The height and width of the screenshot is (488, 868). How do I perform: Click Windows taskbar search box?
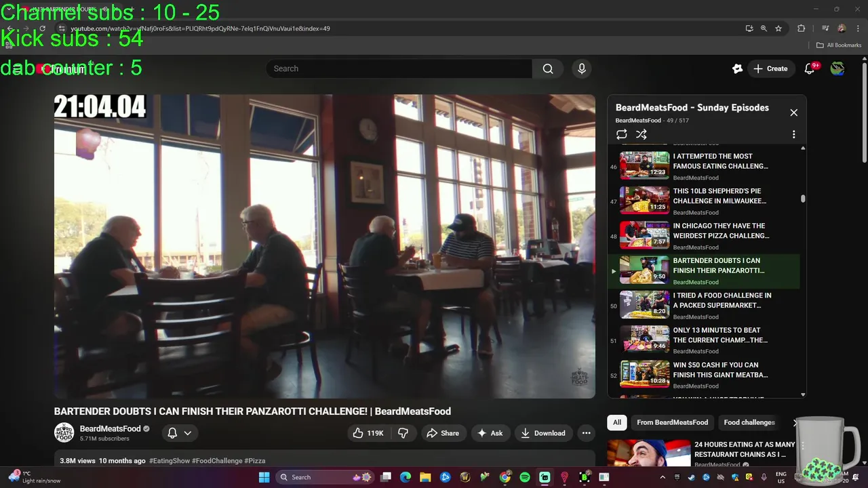pyautogui.click(x=325, y=477)
